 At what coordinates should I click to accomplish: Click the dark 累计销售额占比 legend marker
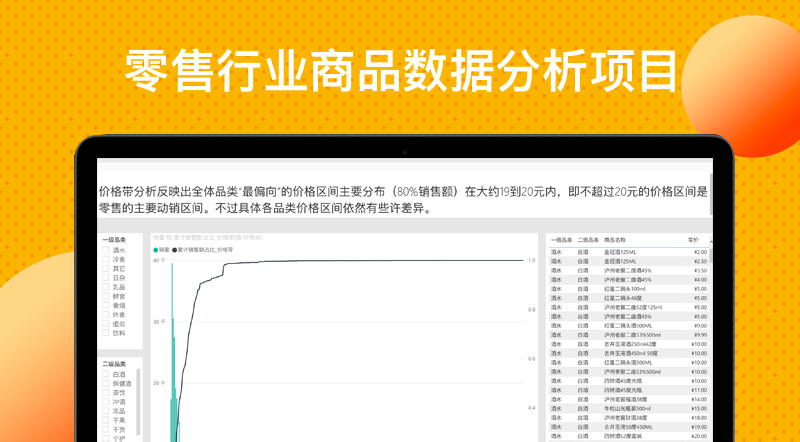(174, 249)
